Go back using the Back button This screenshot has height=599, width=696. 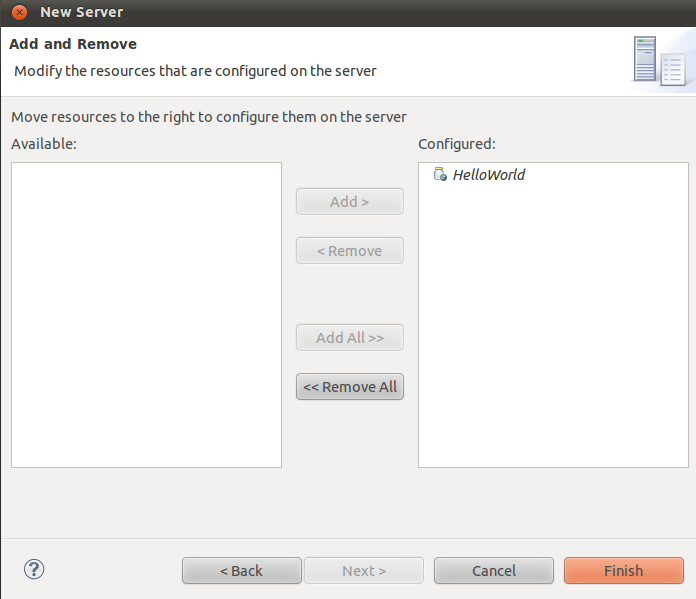[241, 571]
